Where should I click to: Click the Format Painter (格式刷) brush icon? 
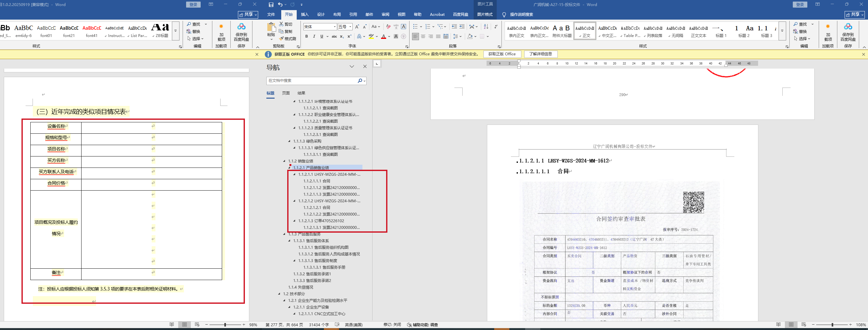coord(281,39)
